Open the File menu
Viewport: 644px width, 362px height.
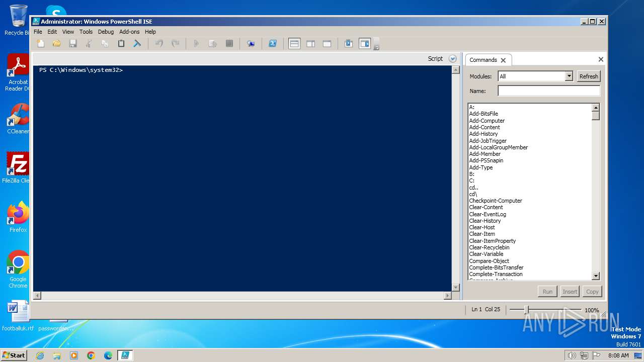click(x=38, y=32)
